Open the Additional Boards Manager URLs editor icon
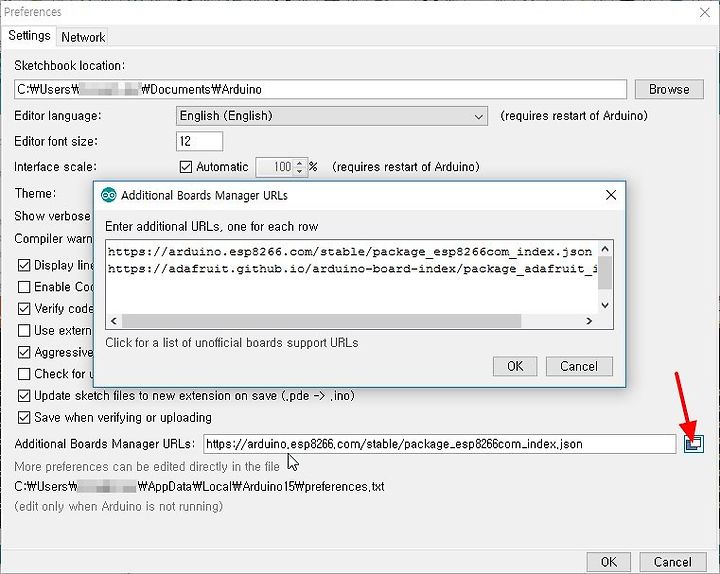 [693, 444]
